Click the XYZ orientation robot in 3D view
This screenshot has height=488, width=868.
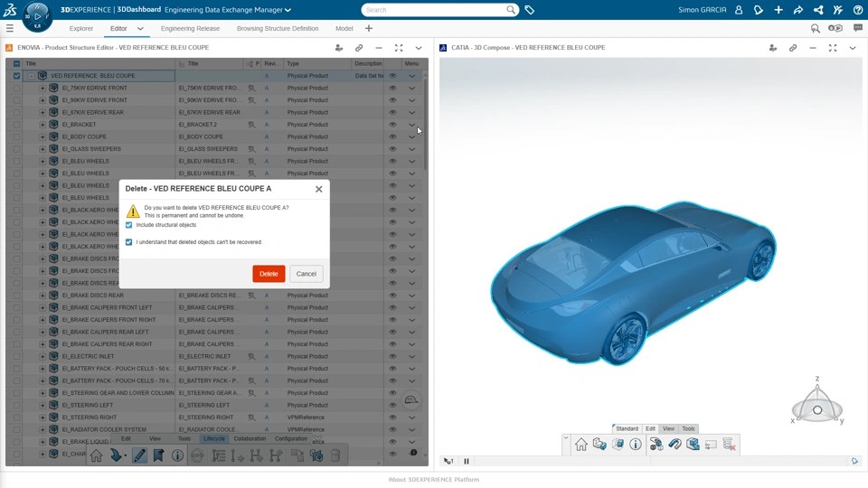pos(817,402)
